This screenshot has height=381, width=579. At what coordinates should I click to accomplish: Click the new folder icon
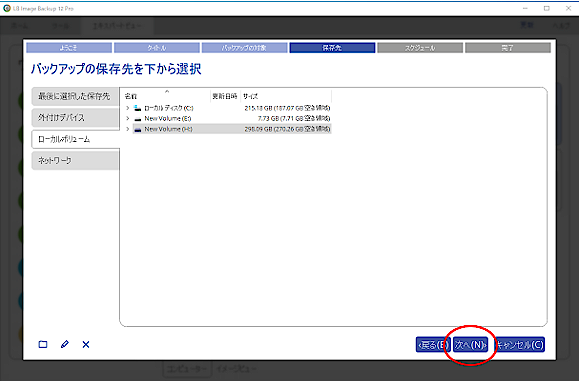(x=43, y=344)
